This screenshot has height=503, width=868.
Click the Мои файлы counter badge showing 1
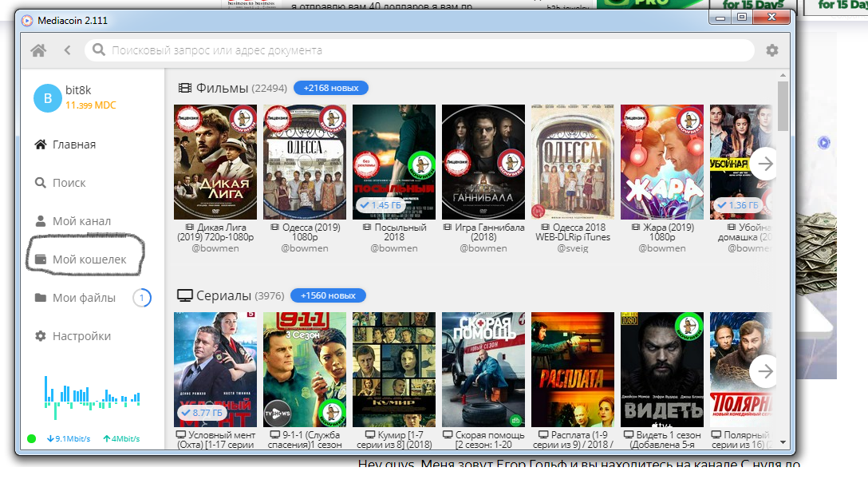coord(142,298)
